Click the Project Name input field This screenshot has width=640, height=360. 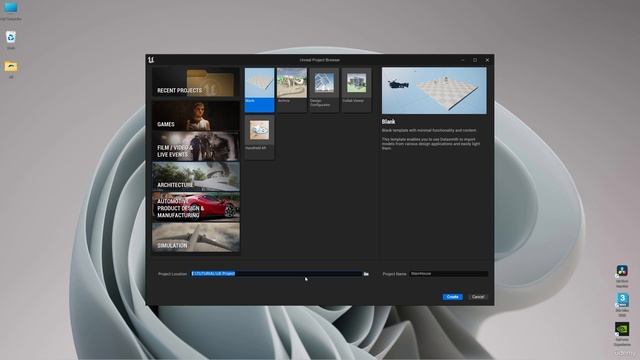coord(449,273)
